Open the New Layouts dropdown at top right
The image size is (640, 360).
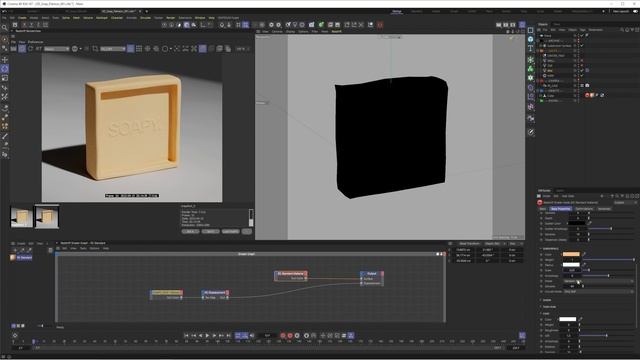pos(621,11)
